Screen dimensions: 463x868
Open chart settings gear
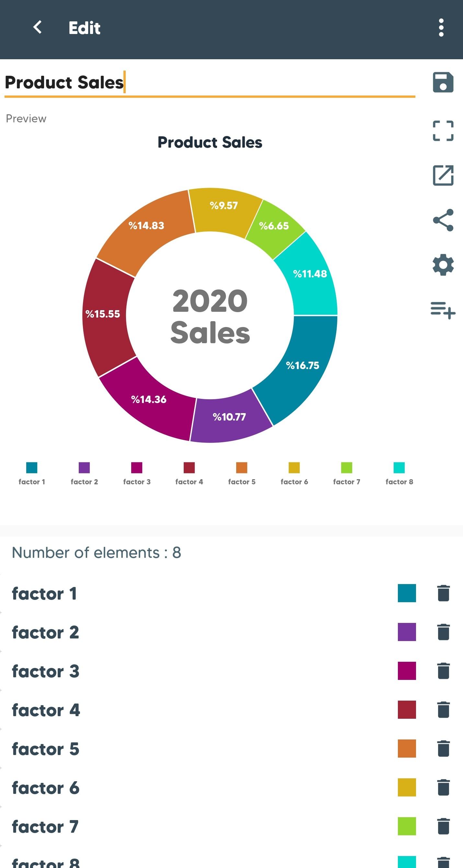(443, 265)
